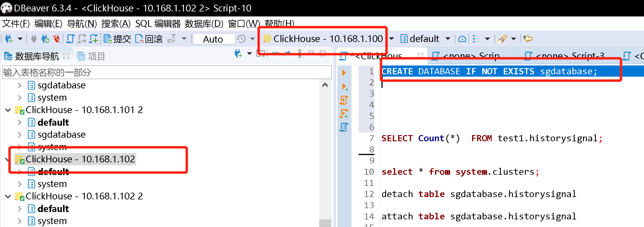Image resolution: width=644 pixels, height=227 pixels.
Task: Click the line 'attach table sgdatabase.historysignal'
Action: coord(479,216)
